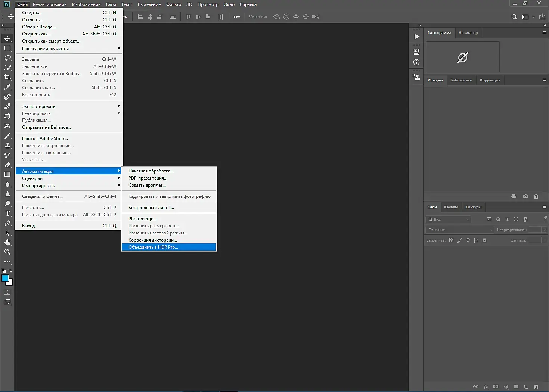Select the Eraser tool
This screenshot has height=392, width=549.
7,165
